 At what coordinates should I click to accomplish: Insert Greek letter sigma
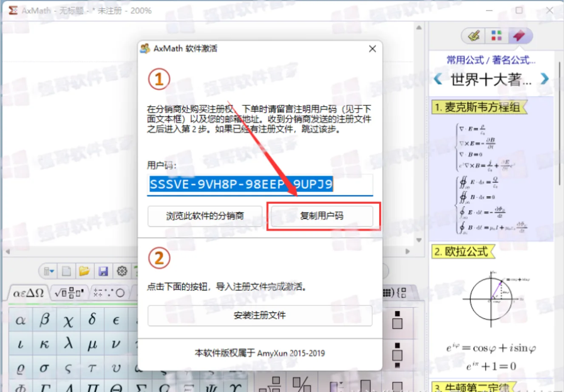coord(44,368)
